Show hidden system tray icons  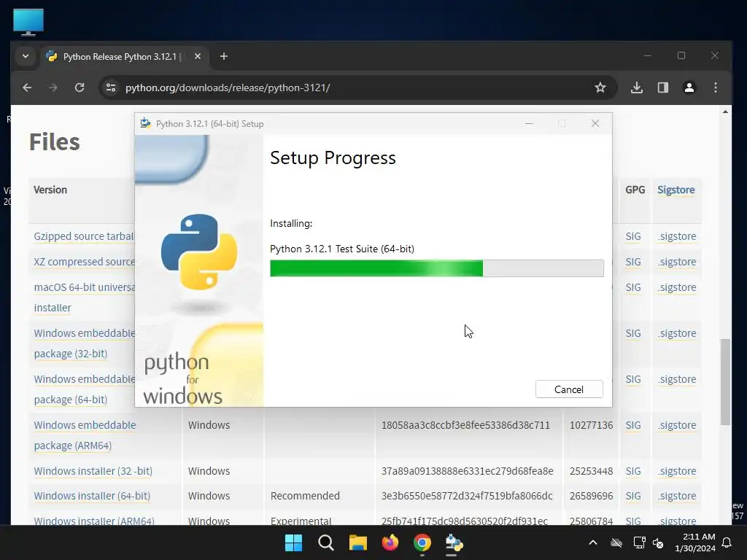[x=592, y=542]
